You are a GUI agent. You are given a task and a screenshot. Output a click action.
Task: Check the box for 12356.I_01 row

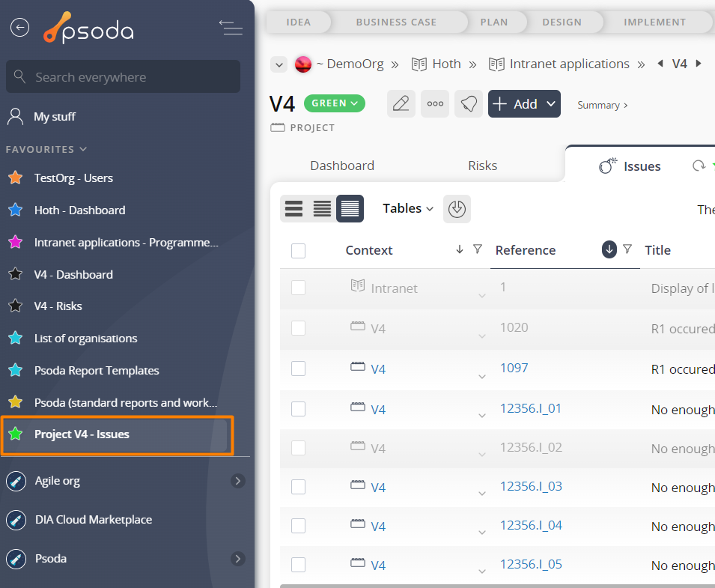coord(298,409)
